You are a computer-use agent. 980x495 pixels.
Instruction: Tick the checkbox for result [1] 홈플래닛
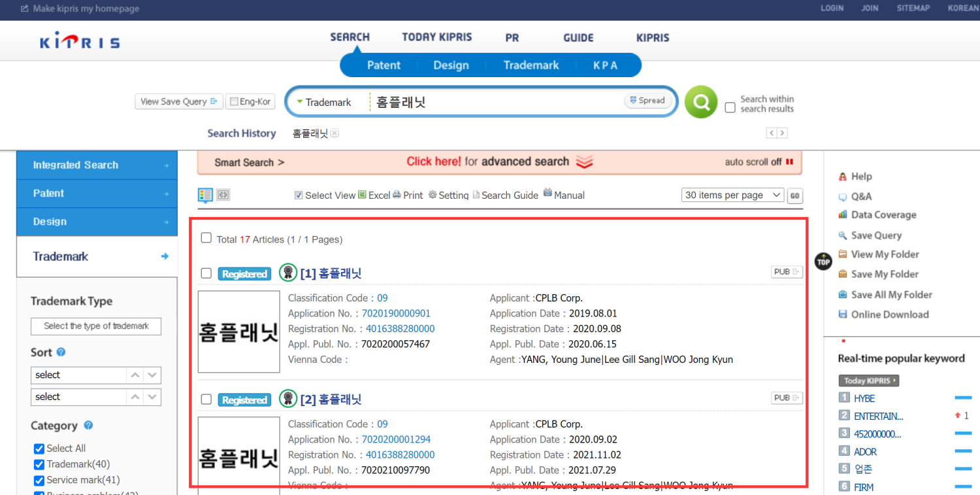(x=206, y=273)
